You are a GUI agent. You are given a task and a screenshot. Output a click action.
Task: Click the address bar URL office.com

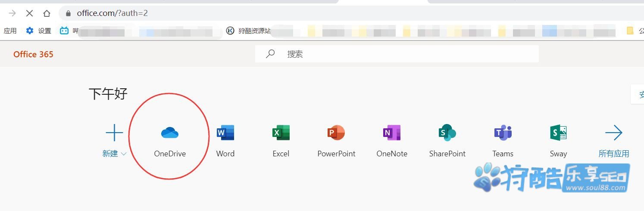[x=112, y=13]
